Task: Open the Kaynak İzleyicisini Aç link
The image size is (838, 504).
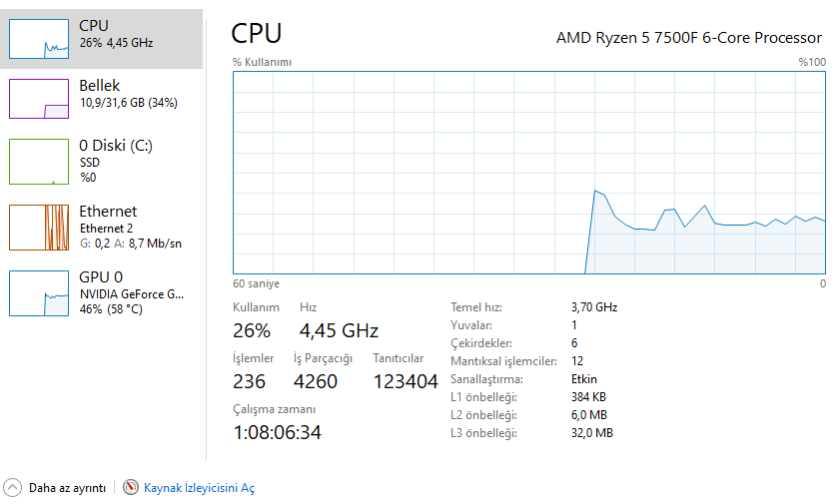Action: (199, 488)
